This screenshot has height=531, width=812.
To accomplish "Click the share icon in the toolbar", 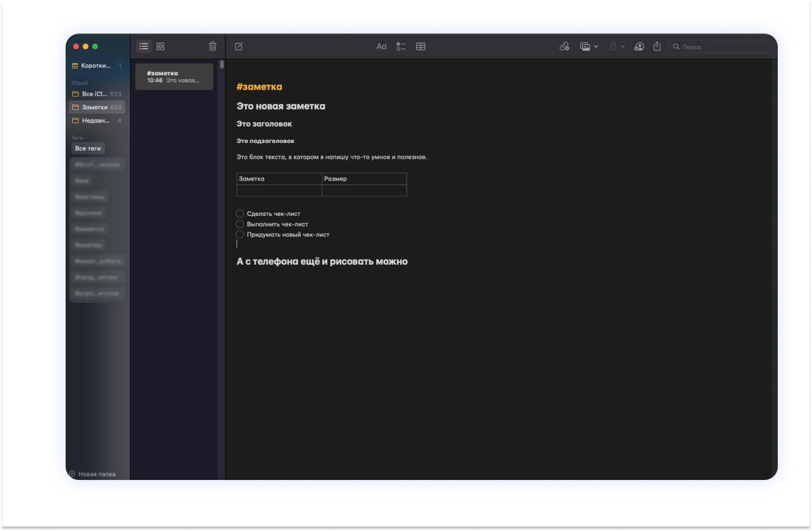I will tap(657, 47).
